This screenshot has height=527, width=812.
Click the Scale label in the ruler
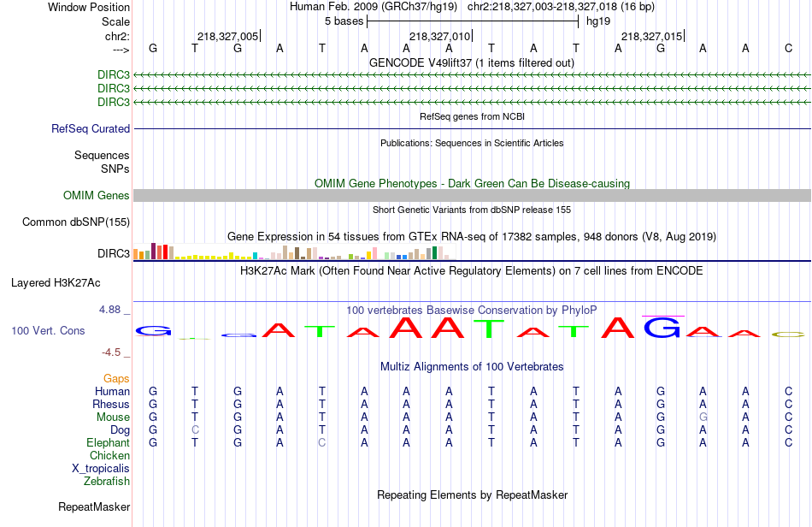tap(115, 21)
